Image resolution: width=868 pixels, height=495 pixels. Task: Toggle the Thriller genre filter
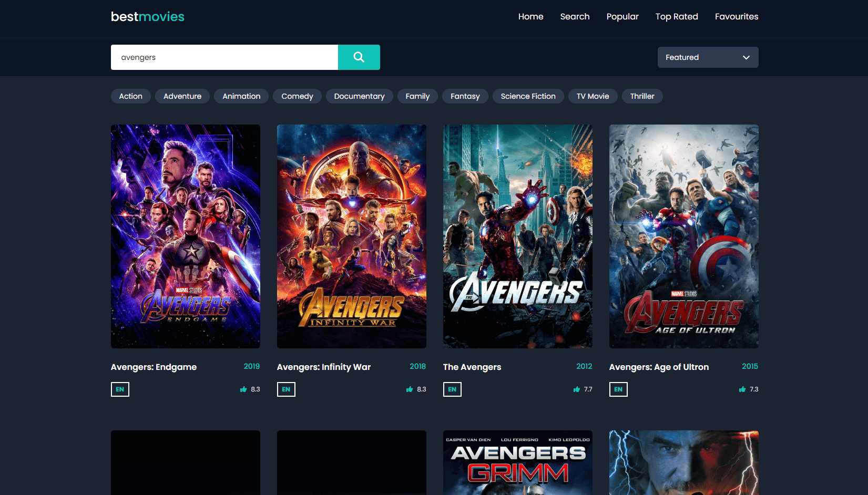[642, 96]
